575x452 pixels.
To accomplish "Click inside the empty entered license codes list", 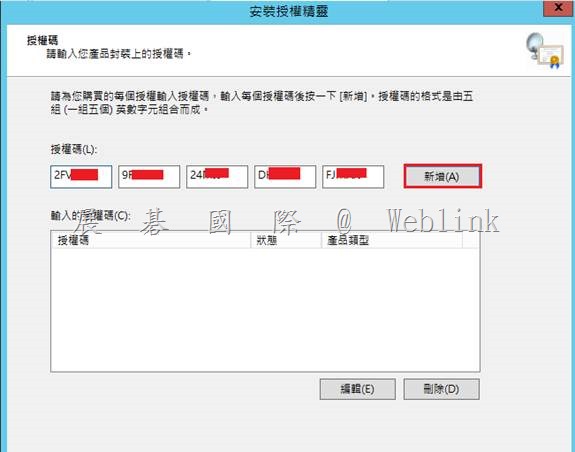I will click(265, 310).
